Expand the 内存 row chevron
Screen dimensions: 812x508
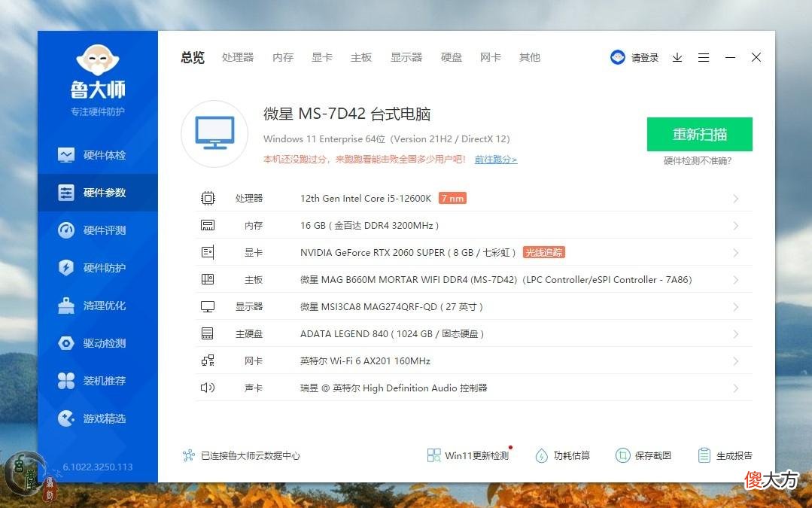click(736, 226)
